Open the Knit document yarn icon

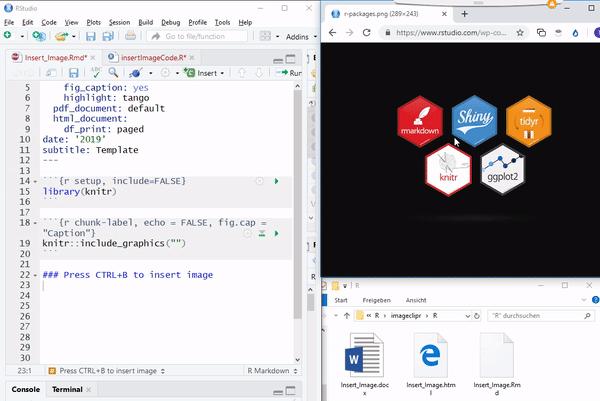coord(135,72)
